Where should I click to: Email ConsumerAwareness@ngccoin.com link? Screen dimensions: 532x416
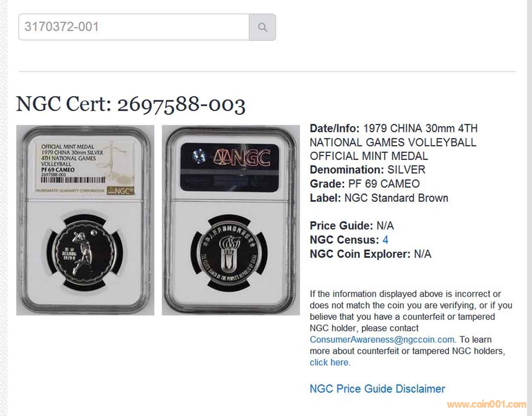tap(382, 340)
